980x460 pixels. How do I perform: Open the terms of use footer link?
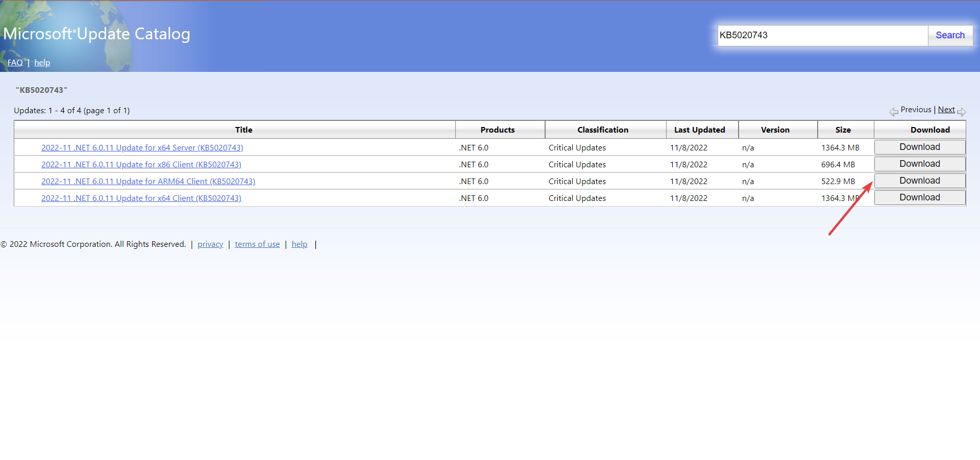tap(257, 244)
